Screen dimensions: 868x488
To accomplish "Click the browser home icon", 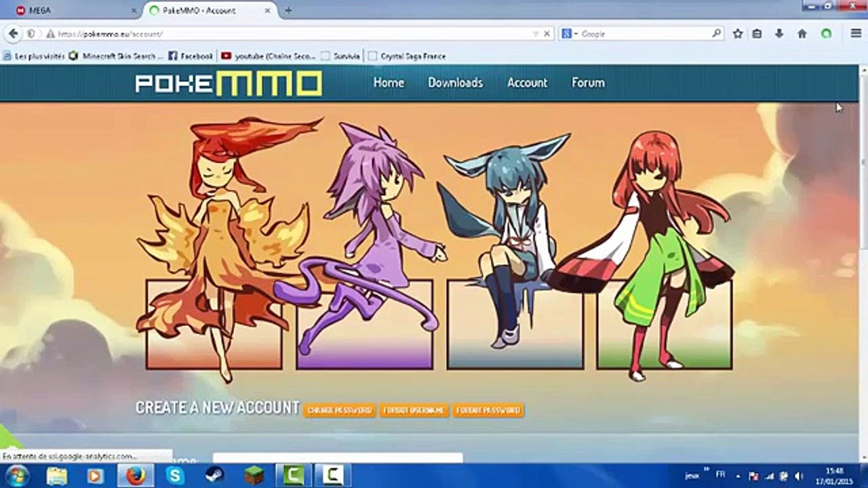I will [x=802, y=33].
